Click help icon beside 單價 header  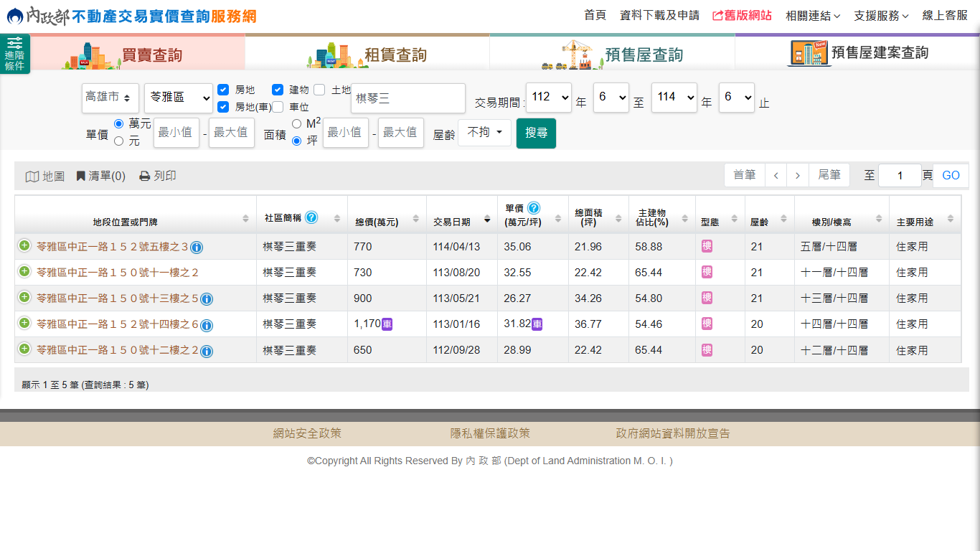(x=534, y=208)
